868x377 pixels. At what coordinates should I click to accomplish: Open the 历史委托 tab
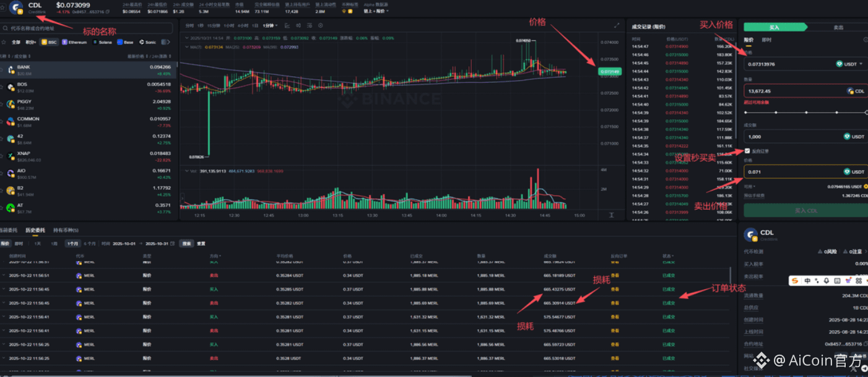[35, 230]
